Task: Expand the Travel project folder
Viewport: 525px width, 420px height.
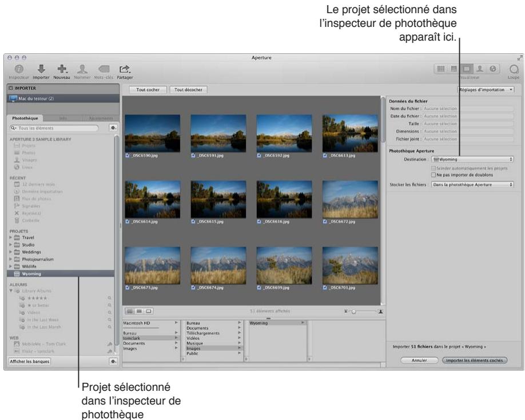Action: click(x=11, y=237)
